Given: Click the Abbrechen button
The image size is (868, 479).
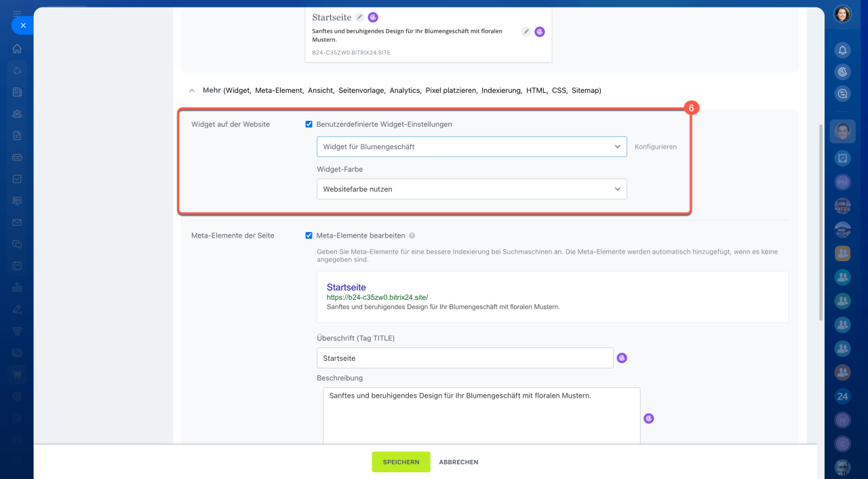Looking at the screenshot, I should (458, 462).
